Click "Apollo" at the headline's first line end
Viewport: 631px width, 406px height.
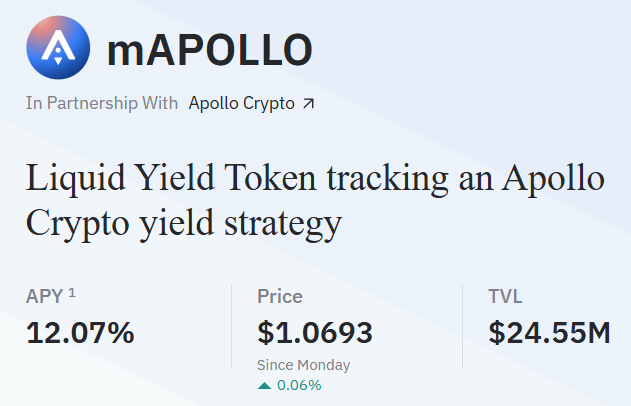553,181
